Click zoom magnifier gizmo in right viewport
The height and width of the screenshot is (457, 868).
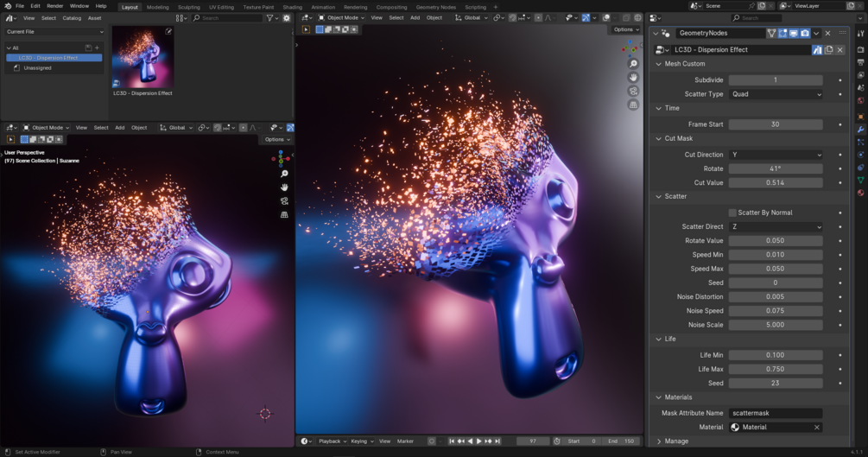[633, 64]
